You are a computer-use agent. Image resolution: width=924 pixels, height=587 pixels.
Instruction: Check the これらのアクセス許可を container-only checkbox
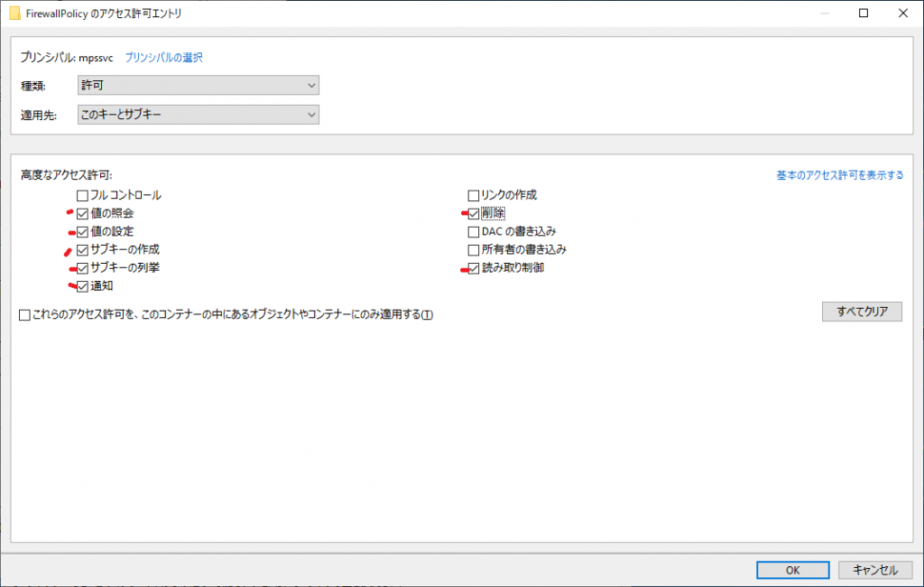tap(24, 315)
